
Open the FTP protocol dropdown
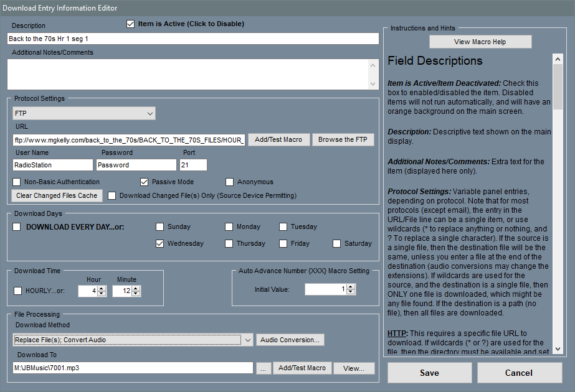tap(84, 113)
